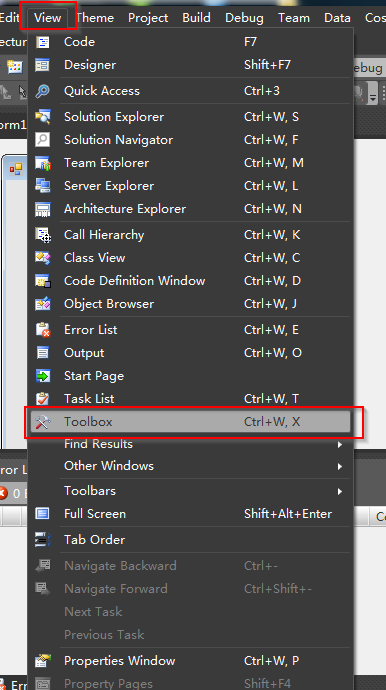Viewport: 386px width, 690px height.
Task: Click the Toolbox hammer and wrench icon
Action: click(x=43, y=422)
